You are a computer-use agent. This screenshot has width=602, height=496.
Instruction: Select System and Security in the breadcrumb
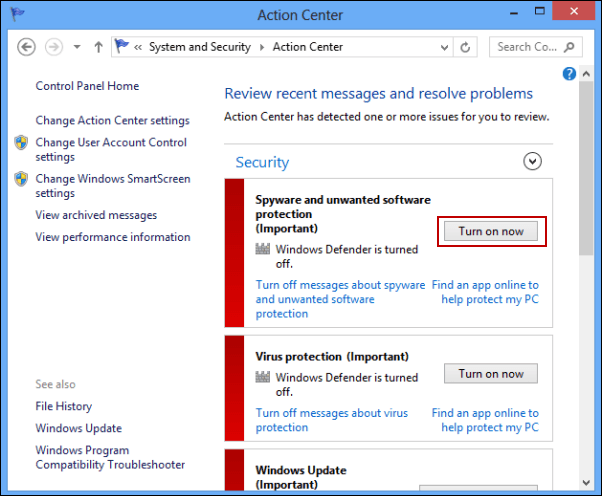tap(200, 47)
